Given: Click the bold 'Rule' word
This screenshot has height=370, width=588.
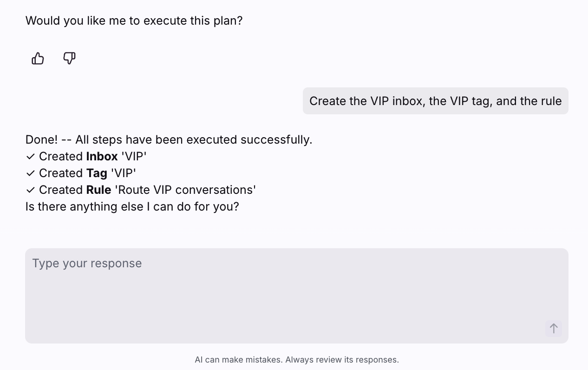Looking at the screenshot, I should pyautogui.click(x=98, y=190).
